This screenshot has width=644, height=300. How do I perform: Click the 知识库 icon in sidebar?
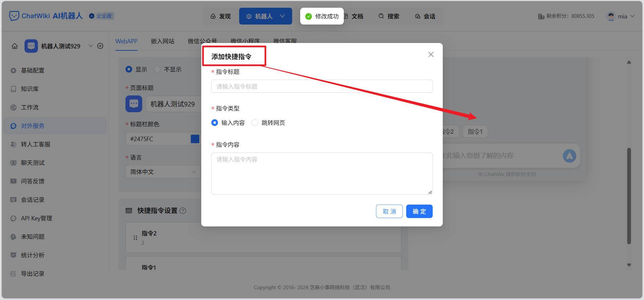(13, 89)
